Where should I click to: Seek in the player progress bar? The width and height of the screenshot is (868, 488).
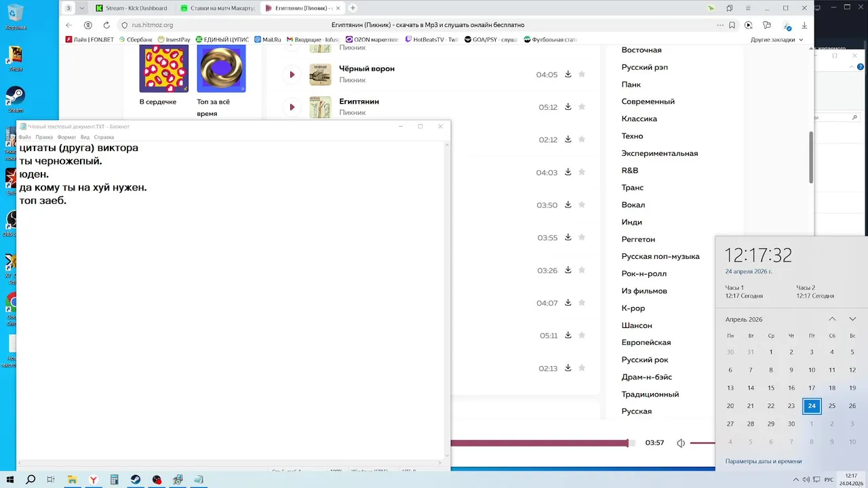tap(543, 443)
